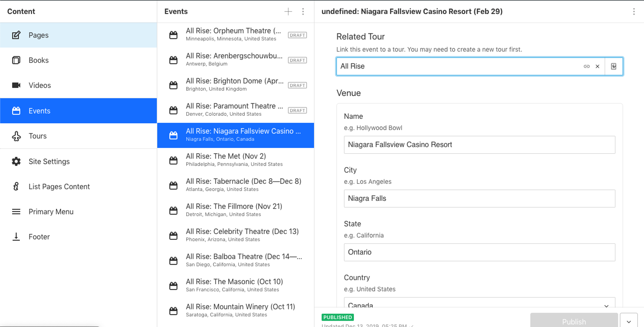The image size is (644, 327).
Task: Click the Site Settings gear icon
Action: [16, 161]
